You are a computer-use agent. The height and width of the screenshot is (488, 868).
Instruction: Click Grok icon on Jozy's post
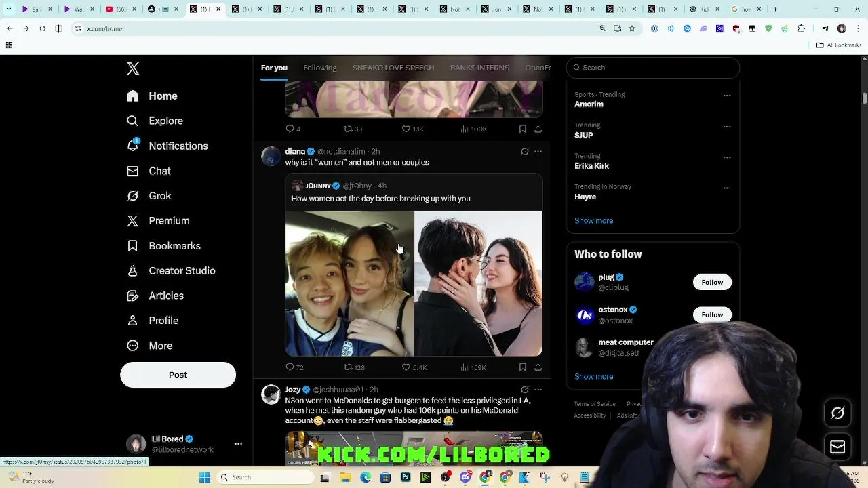[524, 390]
